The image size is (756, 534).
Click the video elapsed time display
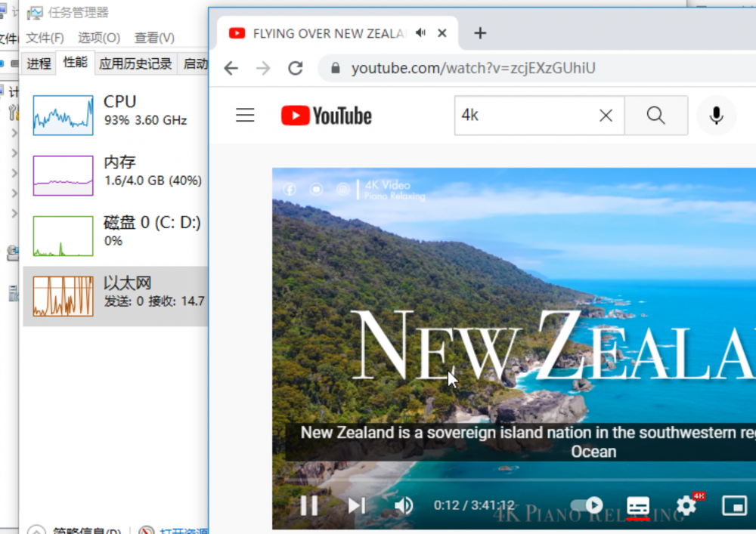(474, 505)
